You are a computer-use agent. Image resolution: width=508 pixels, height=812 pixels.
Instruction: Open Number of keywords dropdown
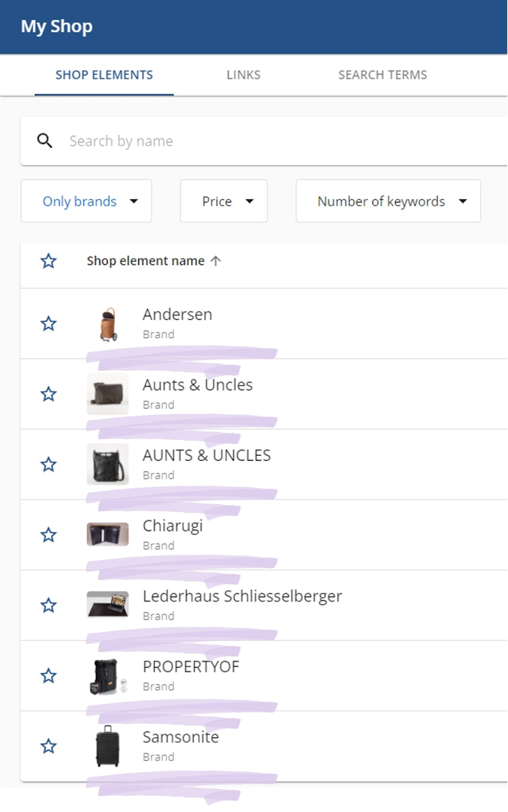point(388,201)
